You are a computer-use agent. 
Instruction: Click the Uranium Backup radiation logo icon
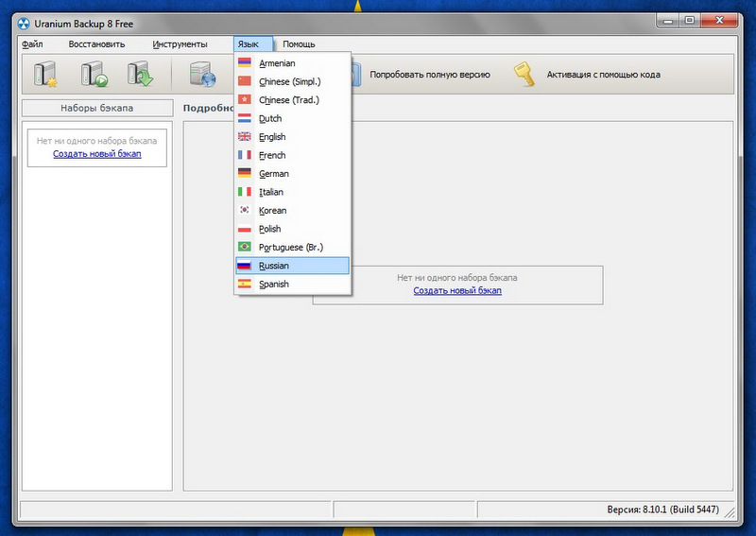pos(24,24)
